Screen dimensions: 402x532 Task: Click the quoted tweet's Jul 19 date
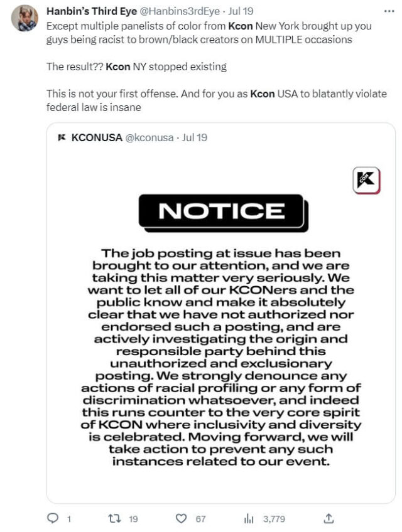194,137
